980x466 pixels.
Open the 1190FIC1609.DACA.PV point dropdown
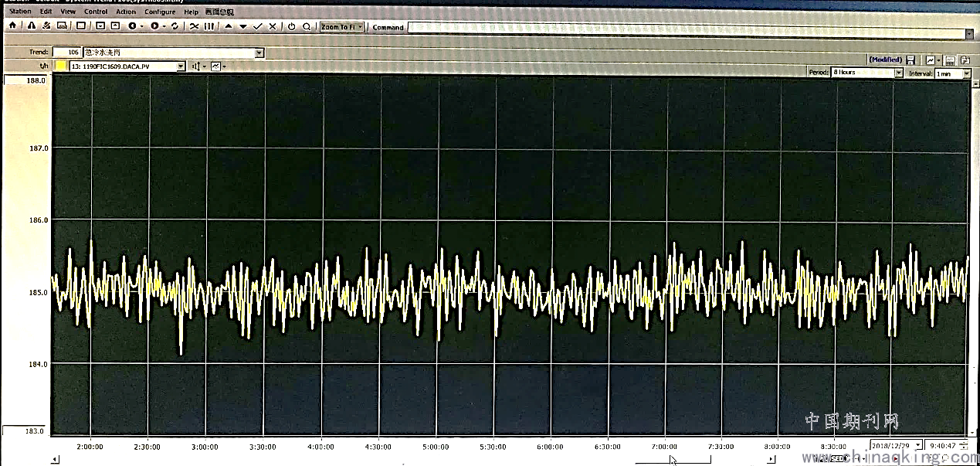181,66
